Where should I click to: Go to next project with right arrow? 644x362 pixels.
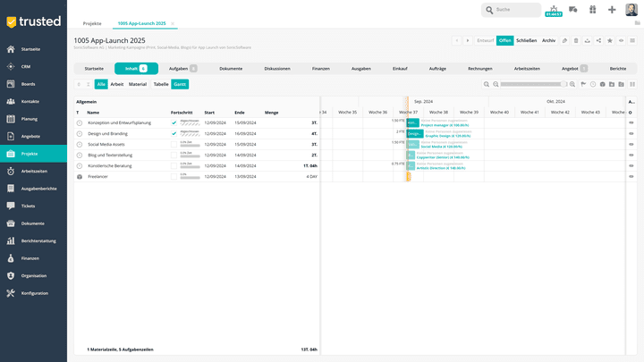click(468, 40)
